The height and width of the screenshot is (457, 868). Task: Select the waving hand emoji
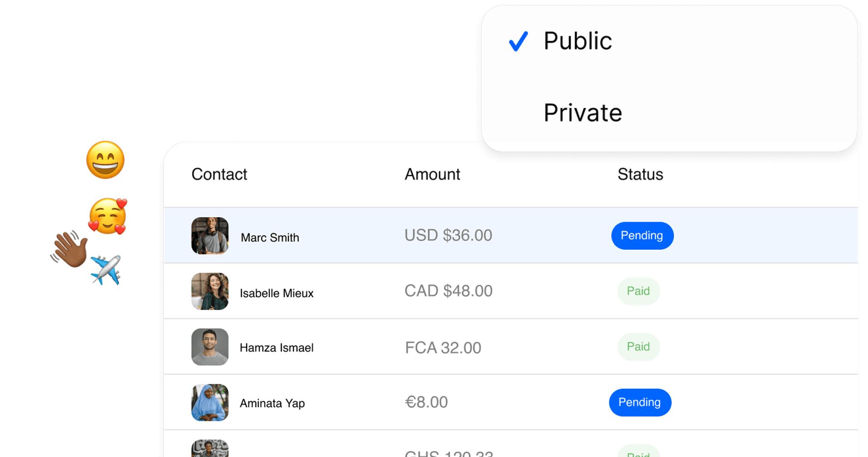coord(69,249)
